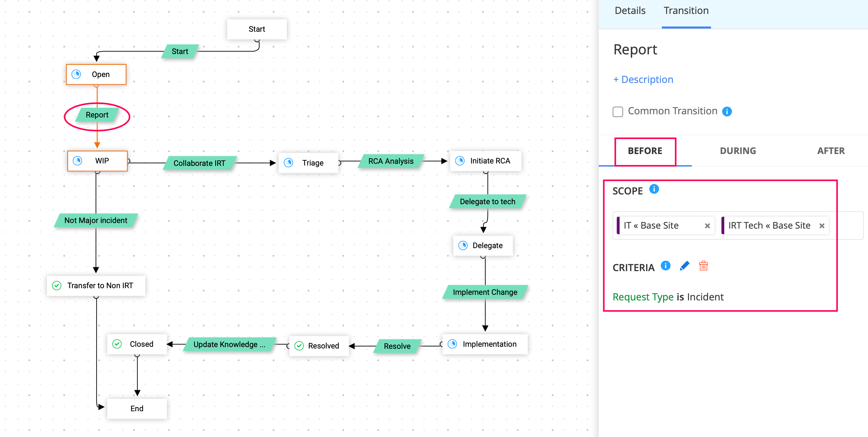
Task: Switch to the Details tab
Action: [630, 11]
